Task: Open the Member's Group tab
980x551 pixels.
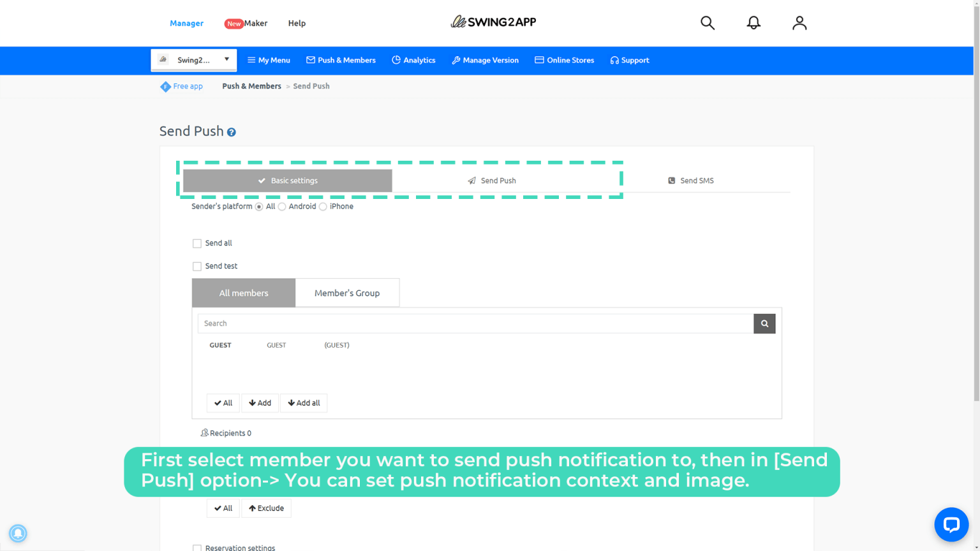Action: tap(347, 292)
